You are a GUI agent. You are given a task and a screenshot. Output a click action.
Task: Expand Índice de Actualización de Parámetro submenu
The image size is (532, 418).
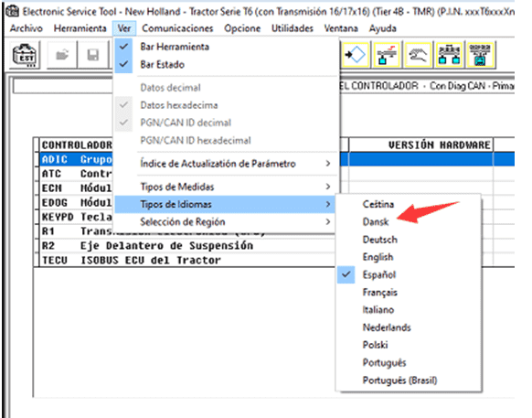click(226, 164)
